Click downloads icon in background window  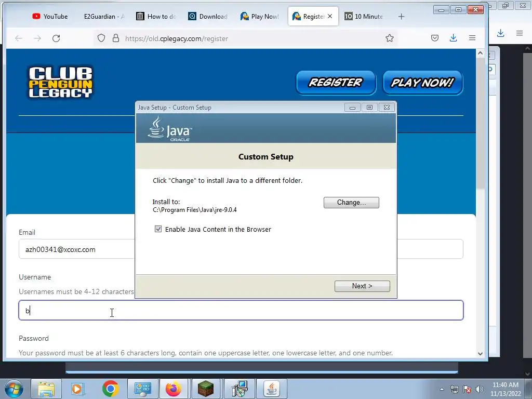pyautogui.click(x=500, y=33)
